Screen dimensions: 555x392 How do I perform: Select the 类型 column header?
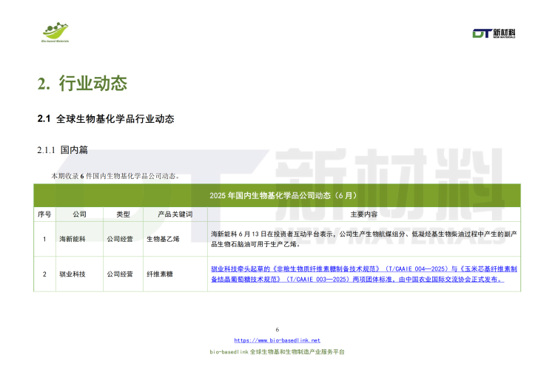tap(122, 214)
